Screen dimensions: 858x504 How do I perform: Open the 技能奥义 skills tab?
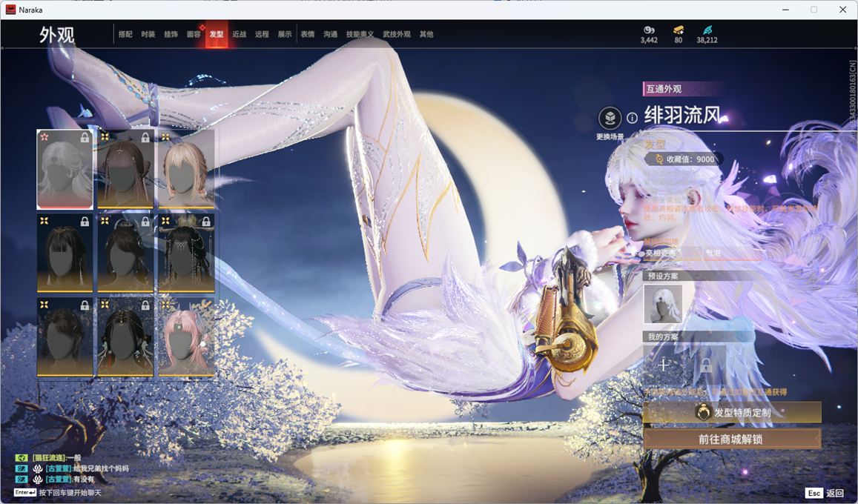pyautogui.click(x=360, y=34)
